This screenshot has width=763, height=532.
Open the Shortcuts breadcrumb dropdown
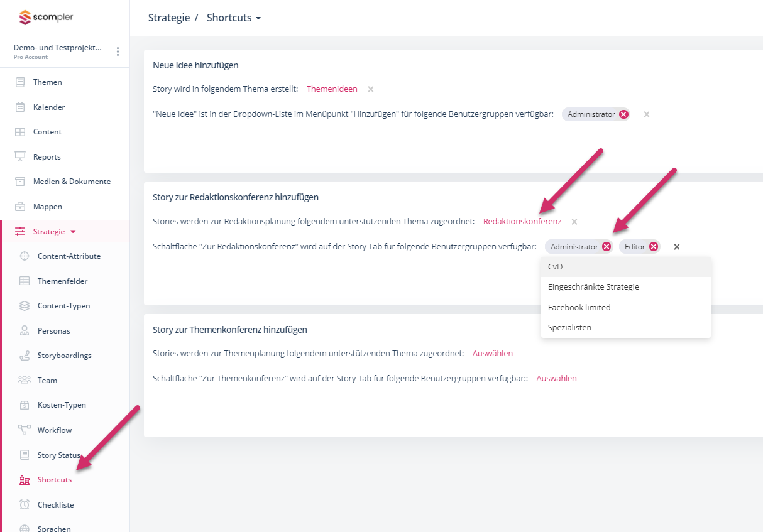coord(233,18)
